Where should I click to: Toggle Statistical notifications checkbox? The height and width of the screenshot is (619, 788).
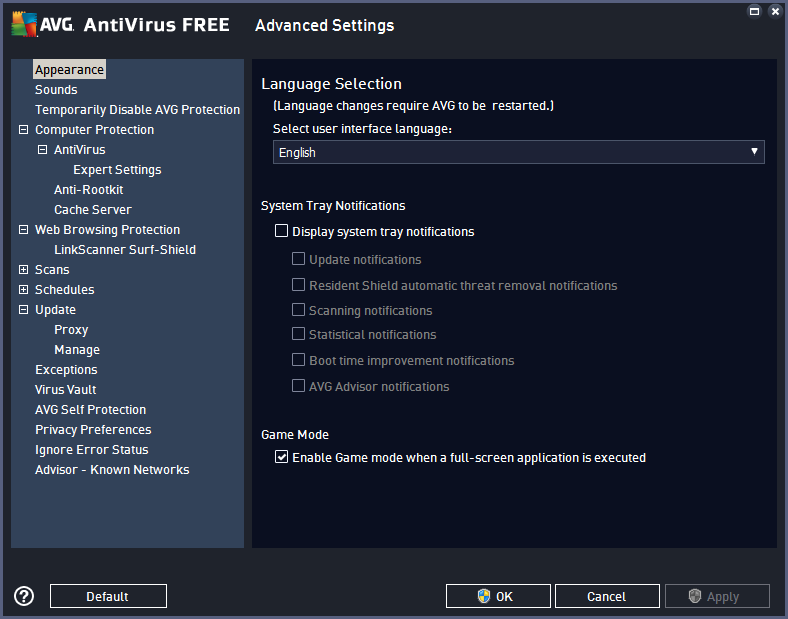coord(299,334)
